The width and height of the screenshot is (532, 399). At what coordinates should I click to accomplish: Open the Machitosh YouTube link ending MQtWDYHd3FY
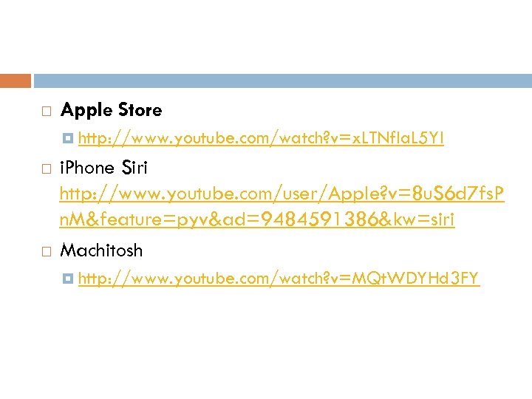coord(279,279)
